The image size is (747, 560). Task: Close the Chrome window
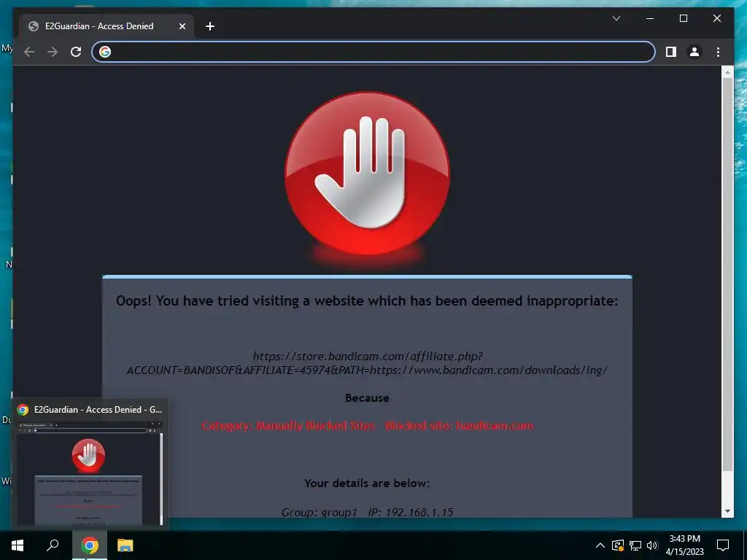point(717,18)
